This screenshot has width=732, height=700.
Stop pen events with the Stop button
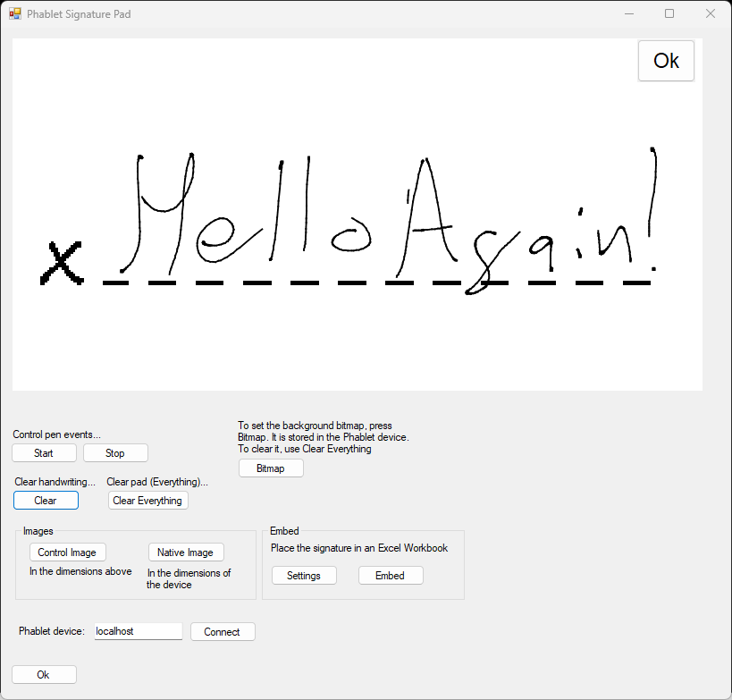pos(115,453)
